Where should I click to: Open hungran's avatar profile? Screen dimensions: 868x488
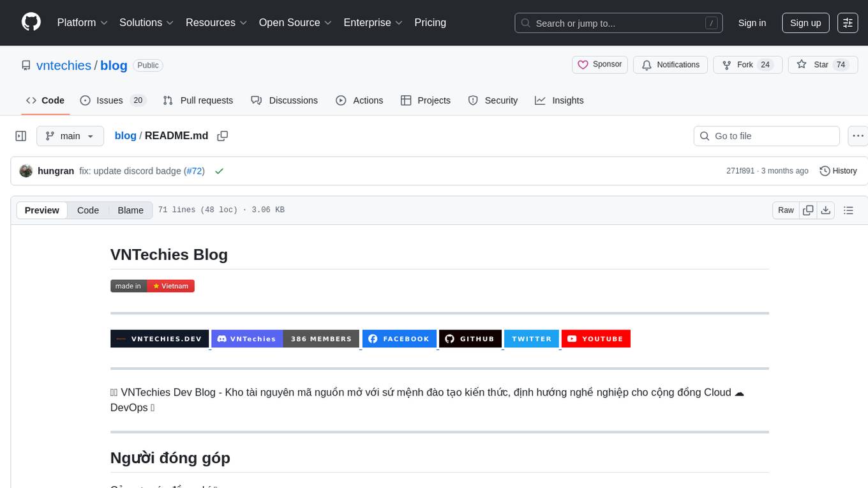pyautogui.click(x=26, y=171)
